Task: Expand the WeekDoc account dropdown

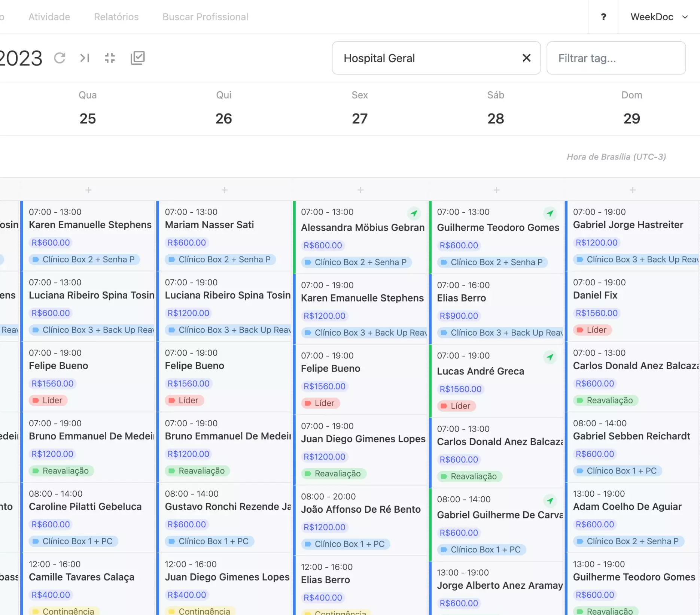Action: pyautogui.click(x=659, y=17)
